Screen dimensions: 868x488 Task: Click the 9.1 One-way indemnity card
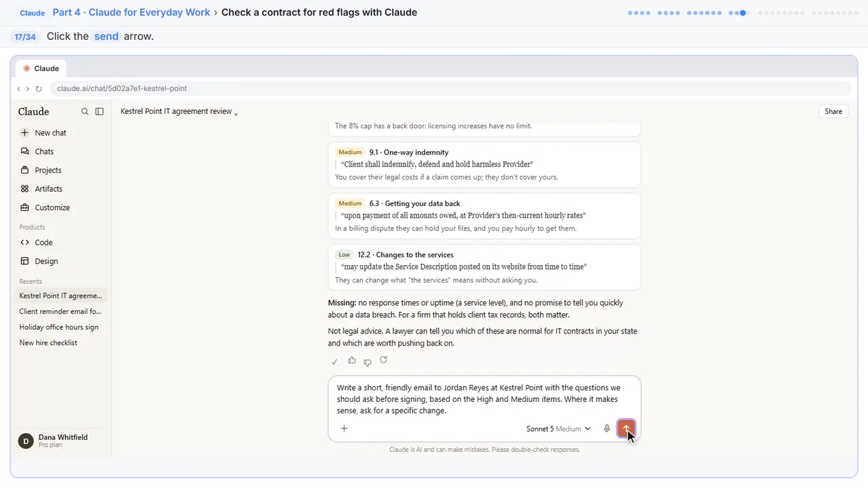[x=484, y=165]
